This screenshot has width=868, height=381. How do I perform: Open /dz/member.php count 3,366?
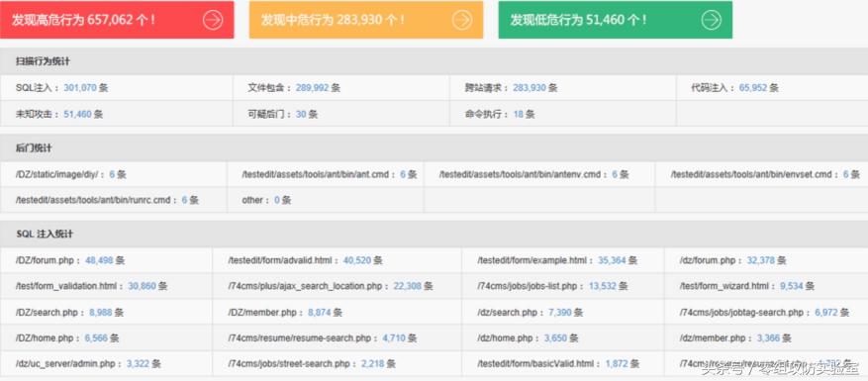pos(768,337)
